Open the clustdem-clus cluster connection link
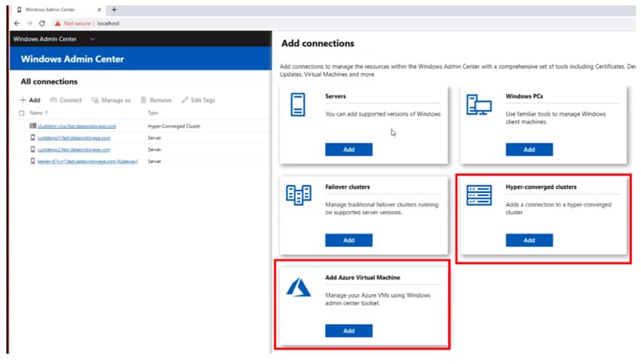 [x=77, y=127]
